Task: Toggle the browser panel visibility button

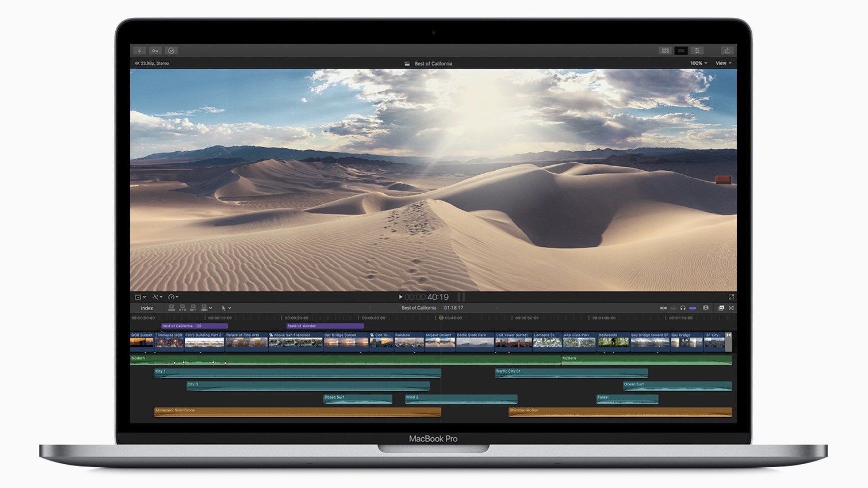Action: tap(665, 50)
